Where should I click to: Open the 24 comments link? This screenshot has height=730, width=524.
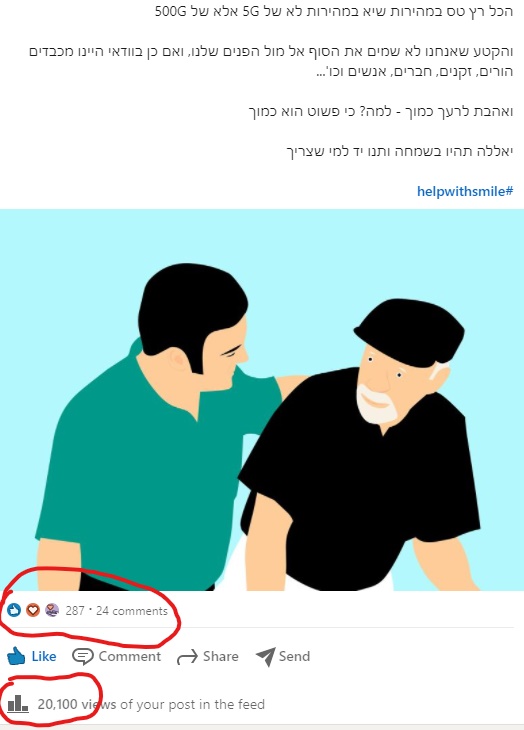click(x=132, y=610)
